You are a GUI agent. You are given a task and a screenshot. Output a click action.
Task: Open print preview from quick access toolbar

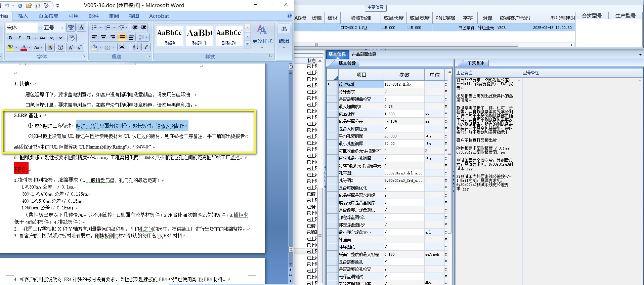(x=38, y=5)
